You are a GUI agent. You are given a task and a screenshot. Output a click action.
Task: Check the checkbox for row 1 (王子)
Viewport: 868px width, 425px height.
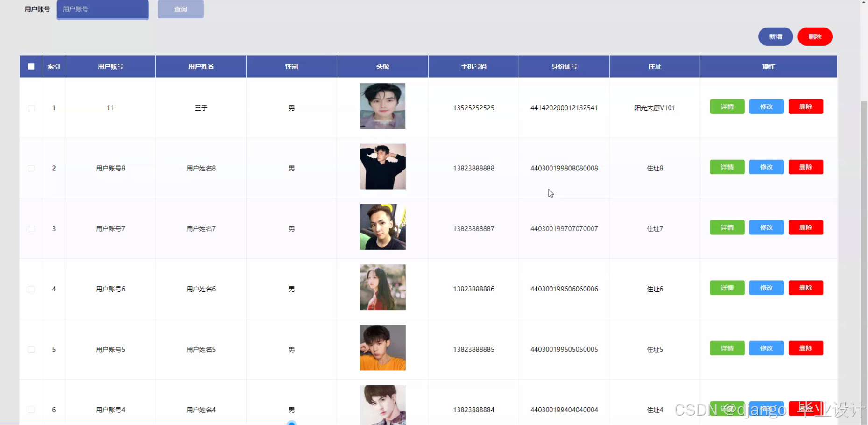pyautogui.click(x=31, y=108)
